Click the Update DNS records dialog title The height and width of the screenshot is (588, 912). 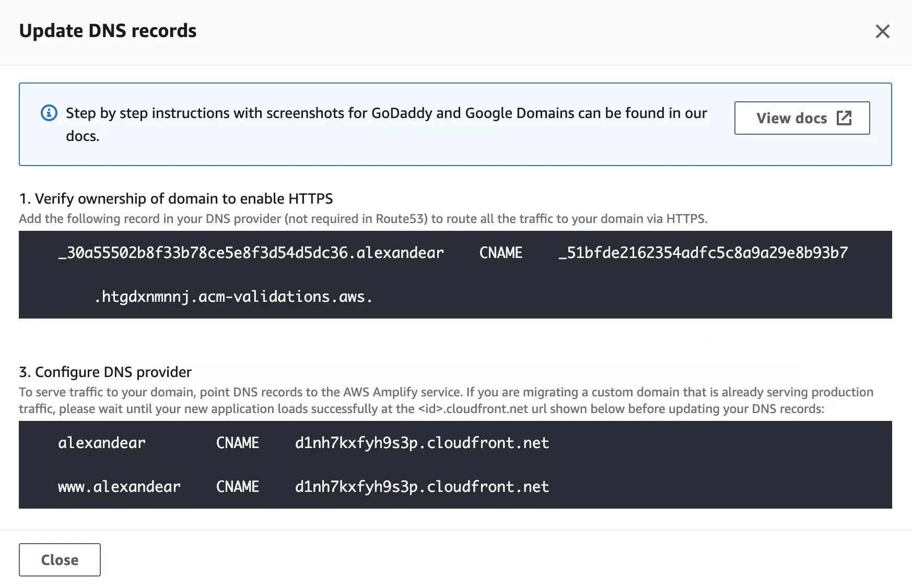coord(108,31)
